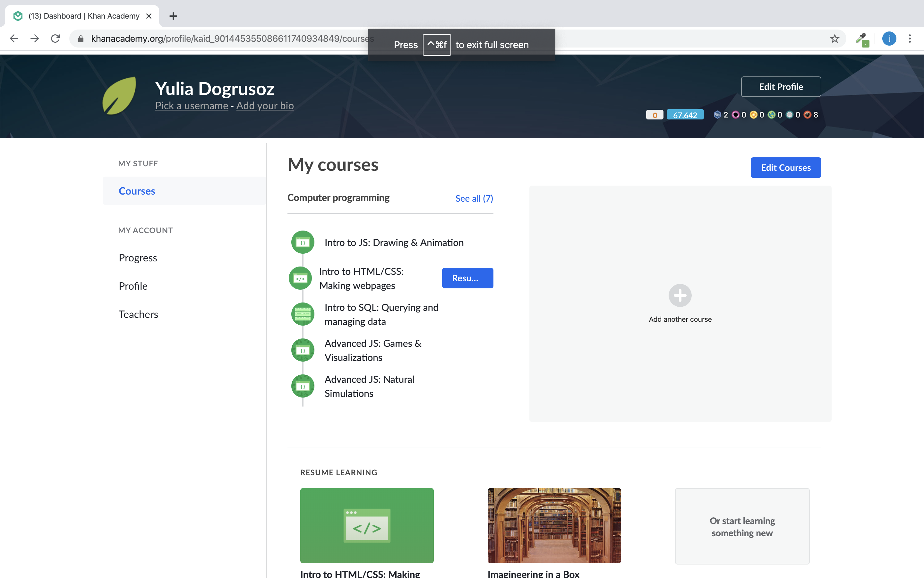Open Teachers in the sidebar

[138, 314]
